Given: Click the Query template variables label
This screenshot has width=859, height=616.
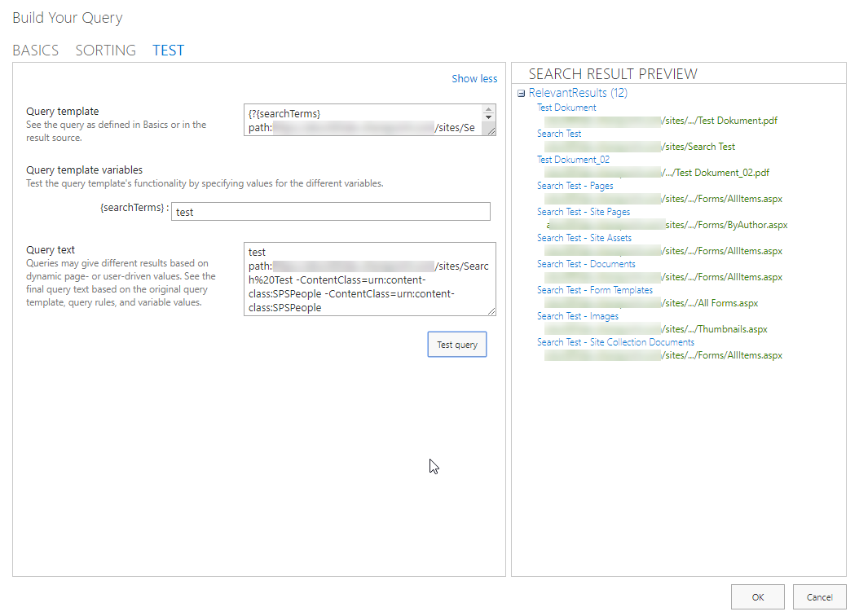Looking at the screenshot, I should coord(85,169).
